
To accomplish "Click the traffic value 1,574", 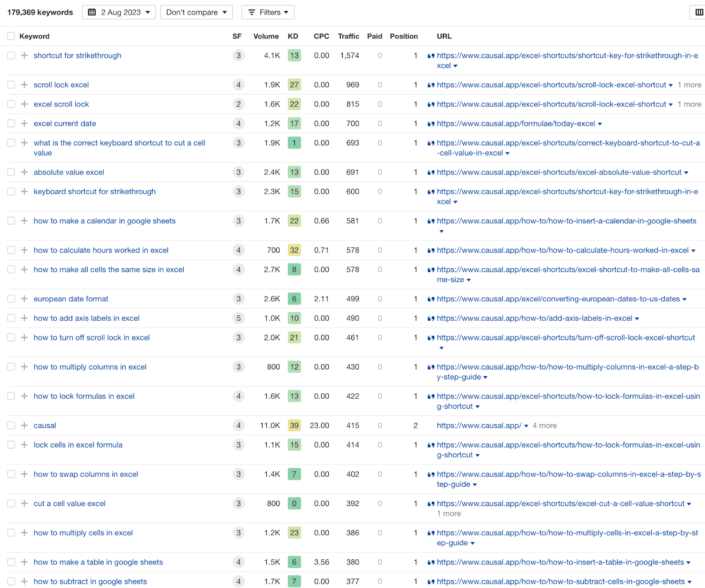I will coord(349,55).
